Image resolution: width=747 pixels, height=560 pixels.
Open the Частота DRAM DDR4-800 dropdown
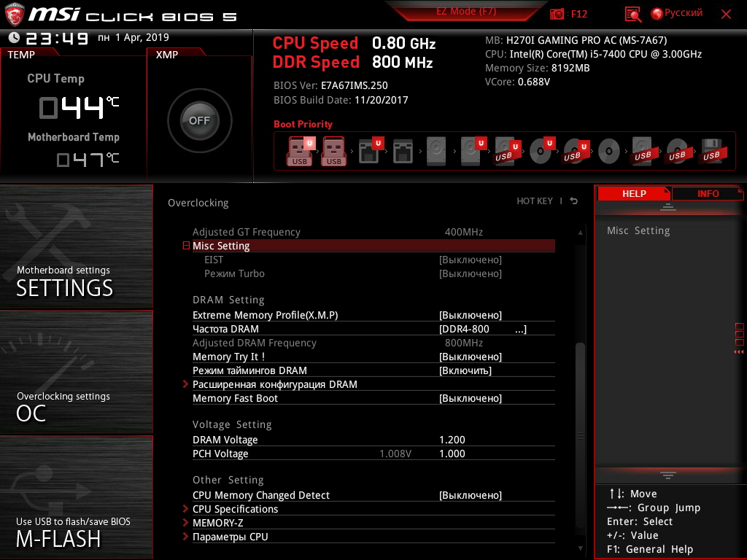483,330
